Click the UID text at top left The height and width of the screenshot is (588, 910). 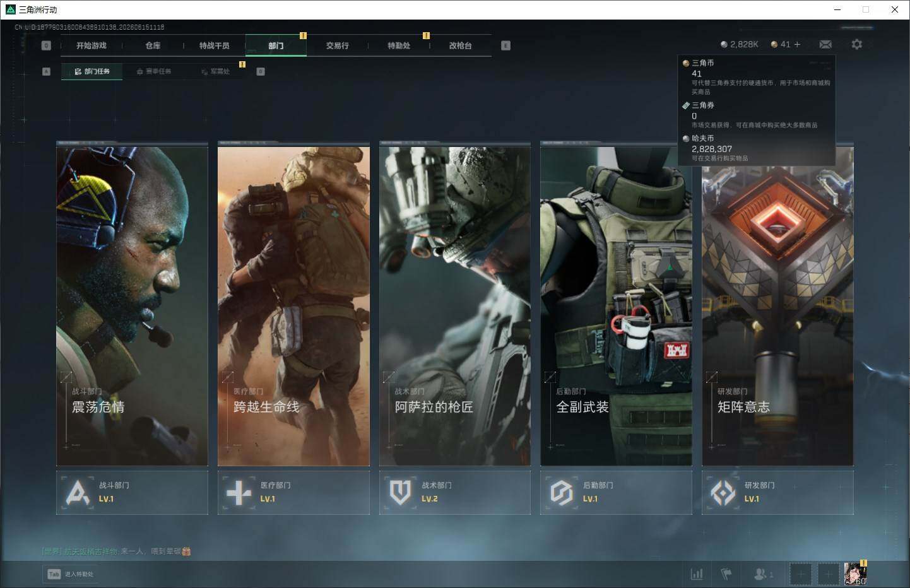[90, 27]
